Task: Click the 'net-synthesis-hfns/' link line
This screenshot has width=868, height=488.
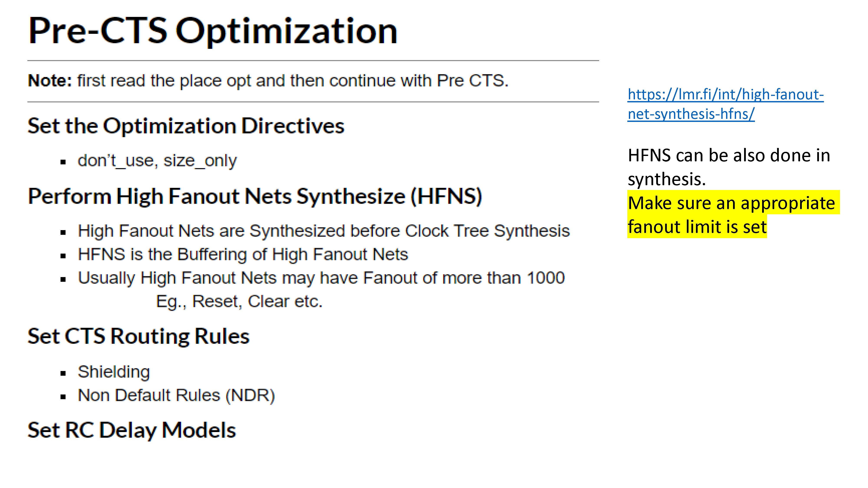Action: click(x=691, y=114)
